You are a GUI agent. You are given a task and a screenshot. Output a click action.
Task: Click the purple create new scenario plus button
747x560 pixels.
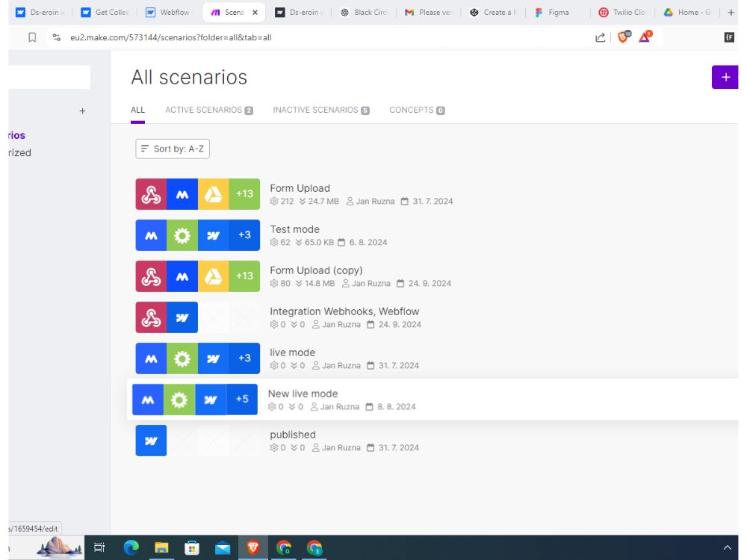coord(725,77)
